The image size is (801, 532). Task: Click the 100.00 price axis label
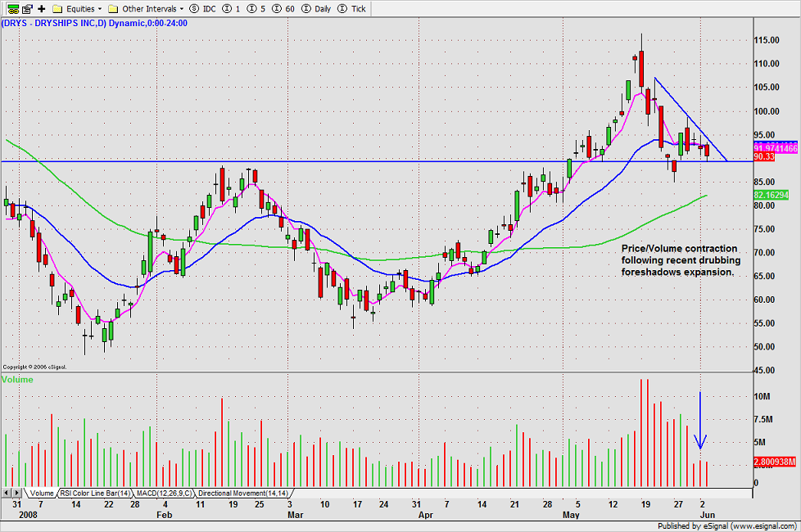click(x=767, y=111)
